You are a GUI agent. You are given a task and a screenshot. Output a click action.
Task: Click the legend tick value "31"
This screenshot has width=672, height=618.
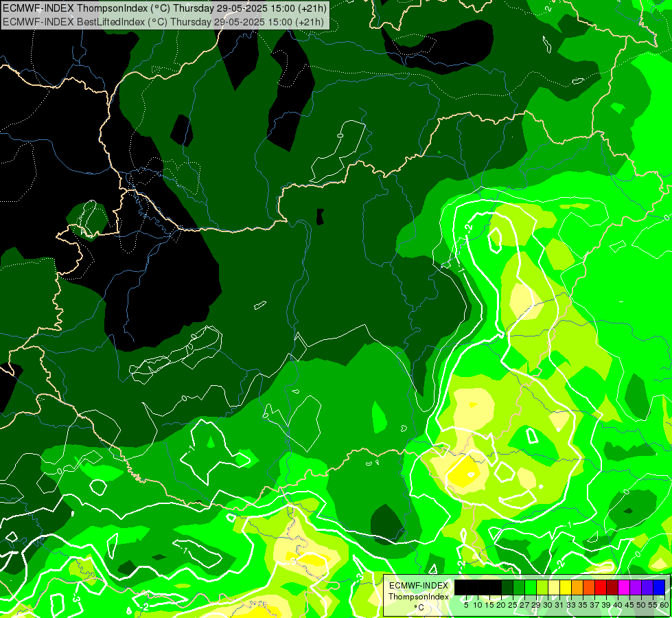(x=559, y=605)
